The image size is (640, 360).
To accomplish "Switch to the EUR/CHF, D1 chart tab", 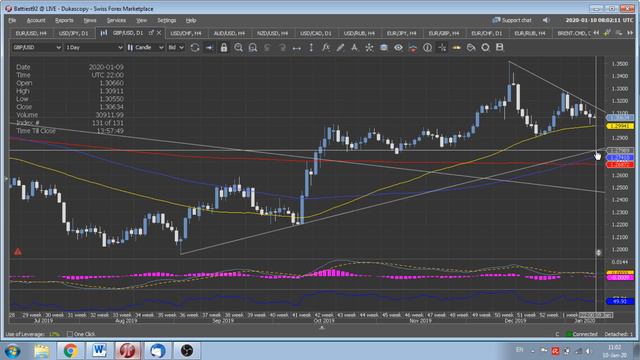I will pos(487,33).
